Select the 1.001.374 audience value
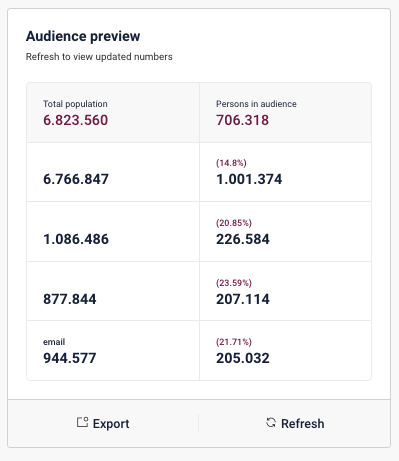This screenshot has height=461, width=399. pyautogui.click(x=249, y=179)
